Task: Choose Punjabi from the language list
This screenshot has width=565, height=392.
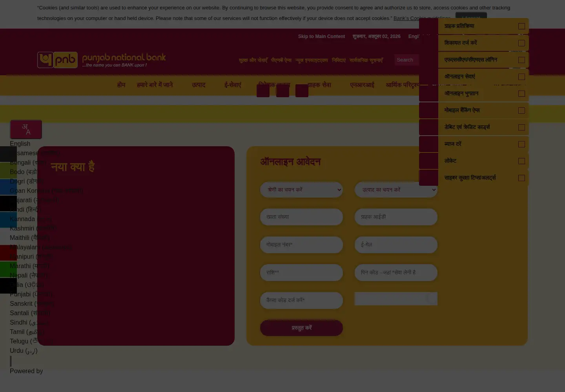Action: click(31, 294)
